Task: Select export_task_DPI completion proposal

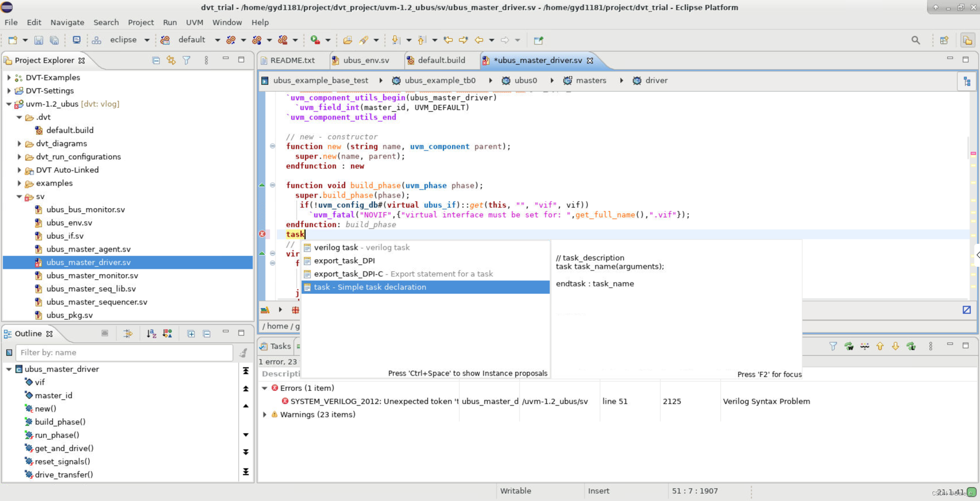Action: click(425, 261)
